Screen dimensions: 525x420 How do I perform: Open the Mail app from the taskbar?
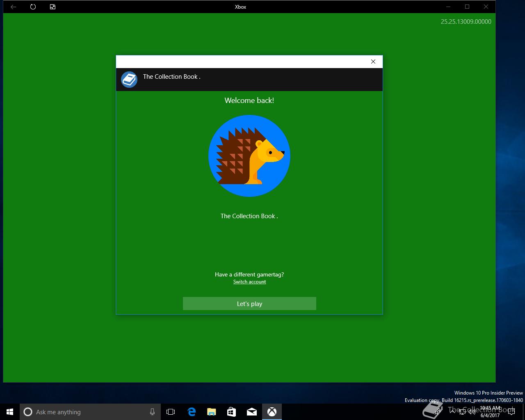point(251,412)
